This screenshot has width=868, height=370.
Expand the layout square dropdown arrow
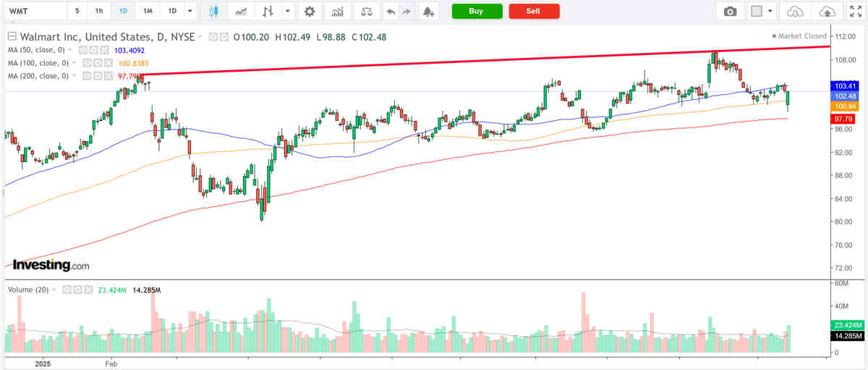tap(770, 12)
